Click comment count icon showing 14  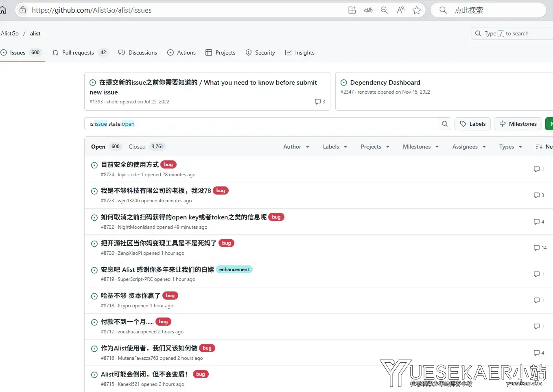[537, 248]
